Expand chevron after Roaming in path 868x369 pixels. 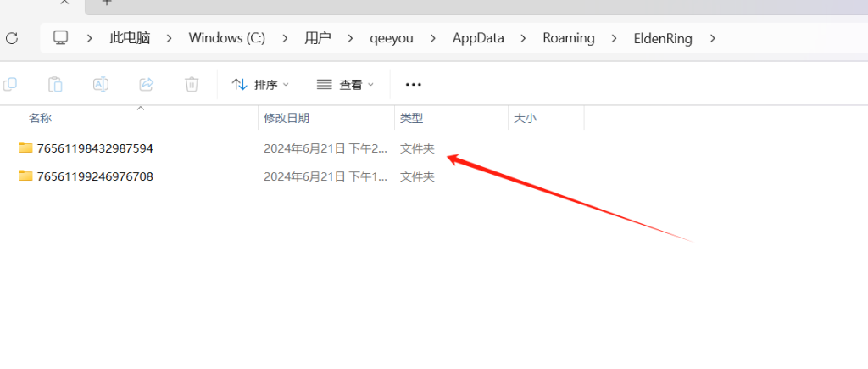coord(615,38)
